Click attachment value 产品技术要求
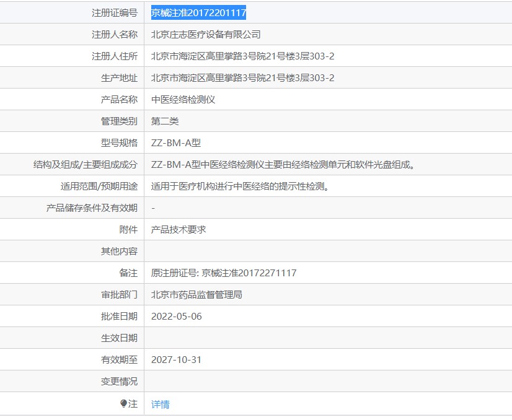The height and width of the screenshot is (420, 512). (x=179, y=230)
